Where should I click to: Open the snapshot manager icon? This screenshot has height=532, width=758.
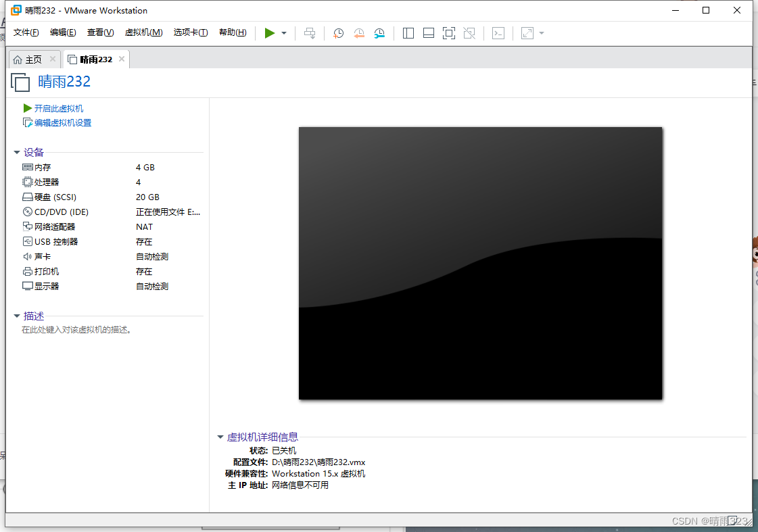(379, 33)
